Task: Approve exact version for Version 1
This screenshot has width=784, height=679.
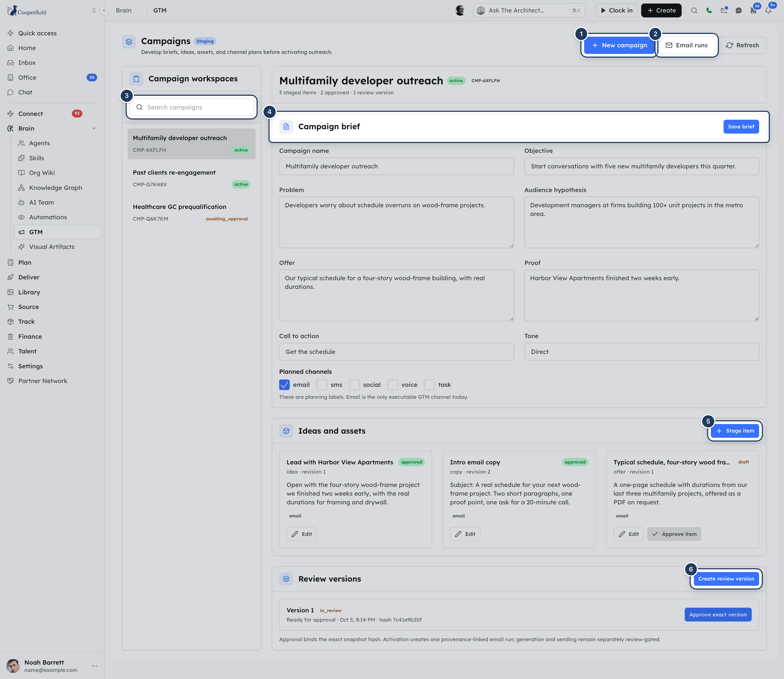Action: (x=718, y=615)
